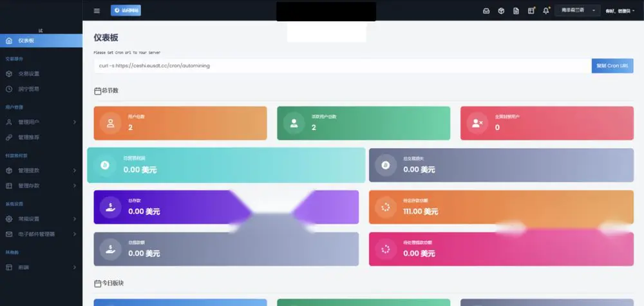Click the 仪表板 page heading

coord(106,38)
